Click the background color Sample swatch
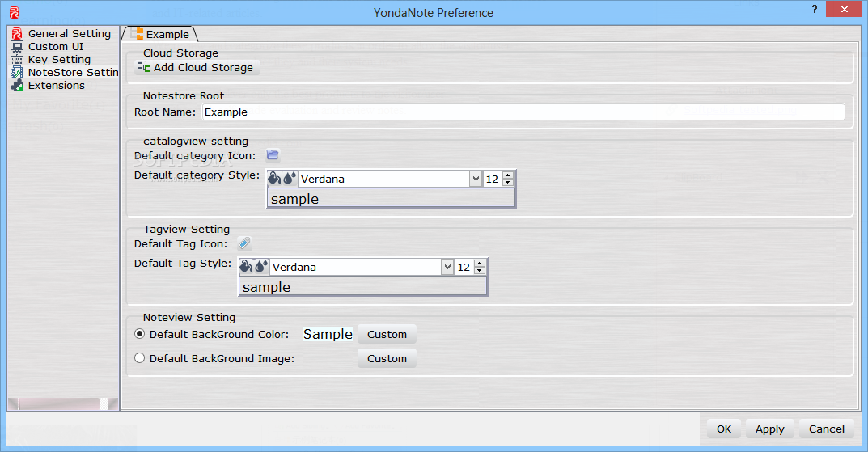 point(328,334)
